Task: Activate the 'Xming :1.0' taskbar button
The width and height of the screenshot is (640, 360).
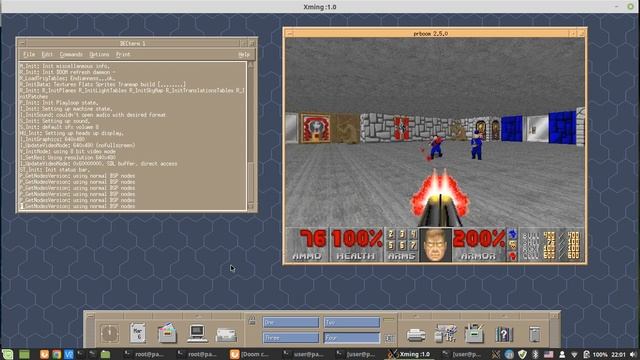Action: pyautogui.click(x=409, y=354)
